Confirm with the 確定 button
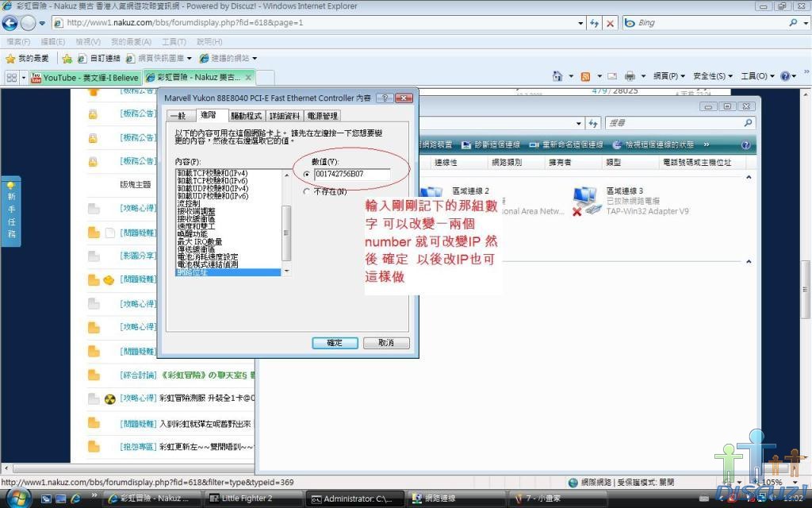 tap(335, 343)
